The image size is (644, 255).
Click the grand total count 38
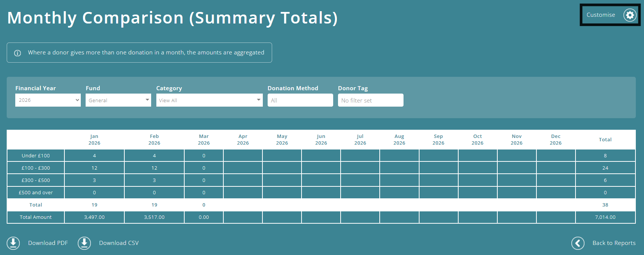[x=605, y=205]
